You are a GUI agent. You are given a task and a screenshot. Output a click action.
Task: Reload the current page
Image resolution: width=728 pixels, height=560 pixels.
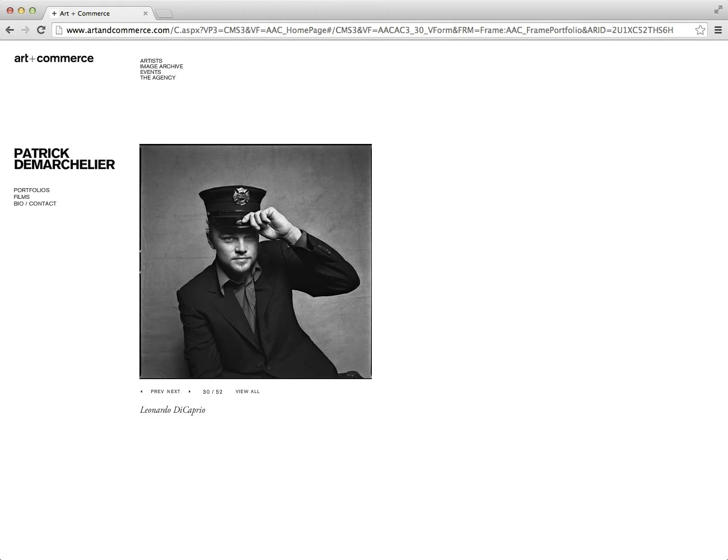click(x=41, y=30)
